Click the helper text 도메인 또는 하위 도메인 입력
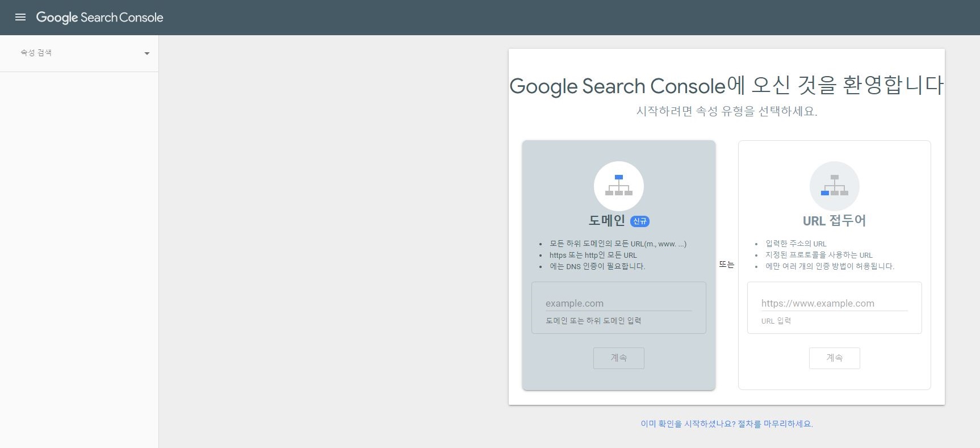 point(593,321)
